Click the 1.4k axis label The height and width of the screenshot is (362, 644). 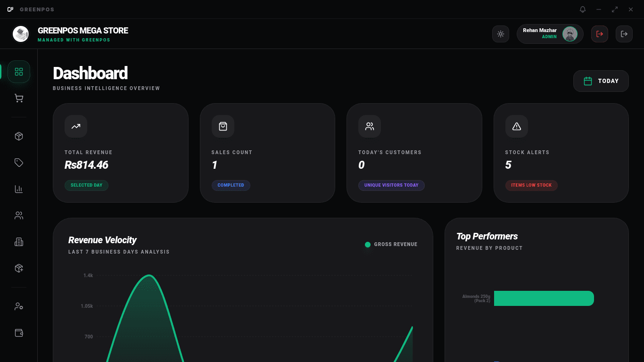(89, 275)
